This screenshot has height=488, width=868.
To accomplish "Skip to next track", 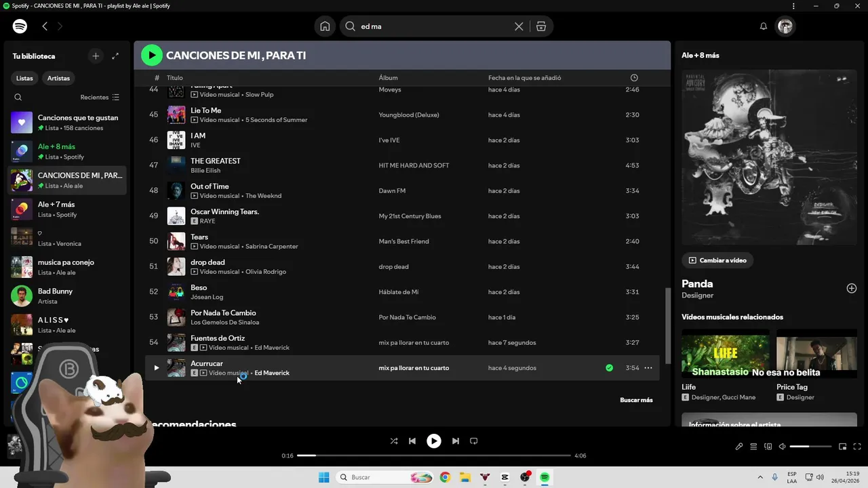I will coord(456,441).
